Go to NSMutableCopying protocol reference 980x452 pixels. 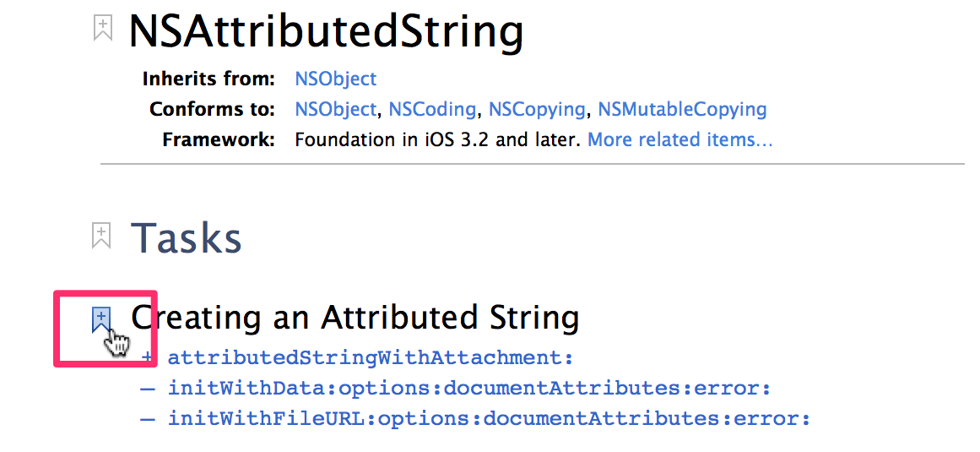(683, 109)
